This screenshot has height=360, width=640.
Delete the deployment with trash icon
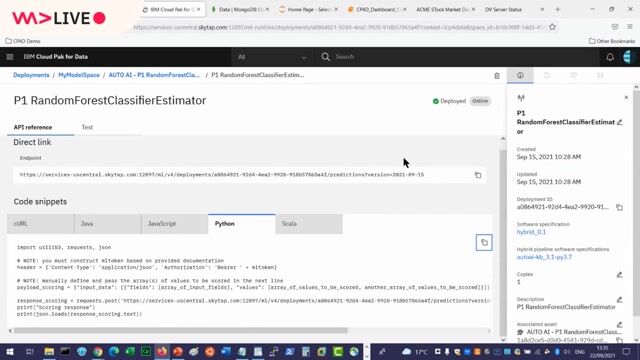click(497, 76)
